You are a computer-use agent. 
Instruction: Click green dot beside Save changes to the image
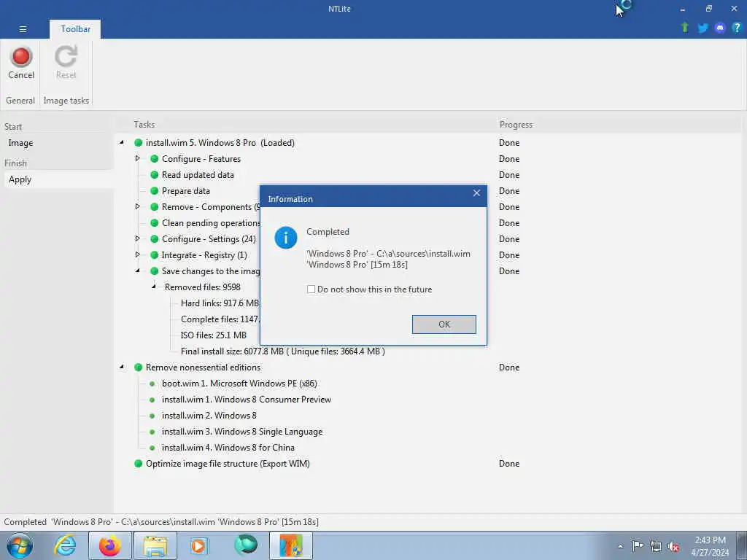[x=155, y=271]
